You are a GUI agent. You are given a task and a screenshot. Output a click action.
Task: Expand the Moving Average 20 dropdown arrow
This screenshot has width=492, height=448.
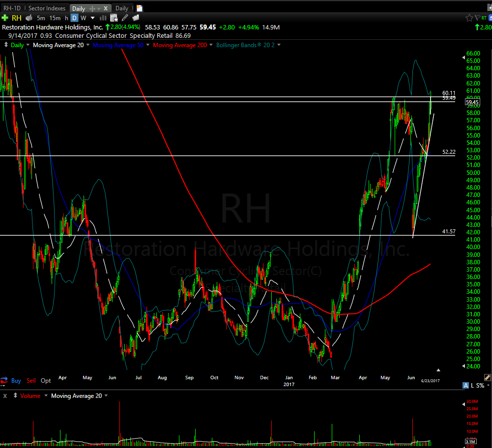point(87,45)
